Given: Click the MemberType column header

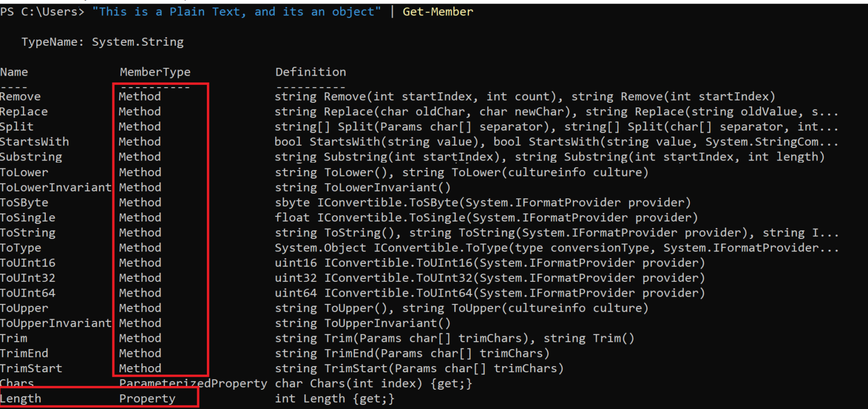Looking at the screenshot, I should (x=155, y=72).
